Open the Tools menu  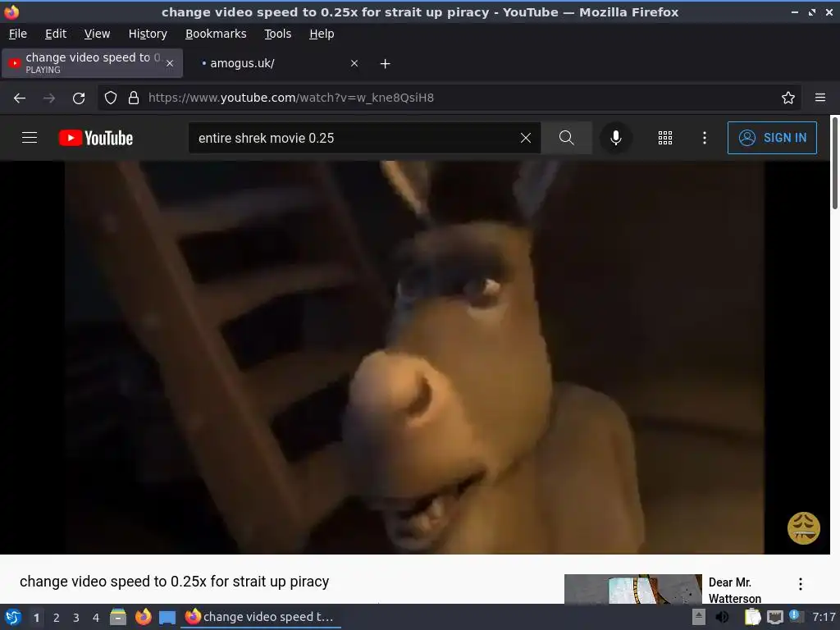pos(277,34)
